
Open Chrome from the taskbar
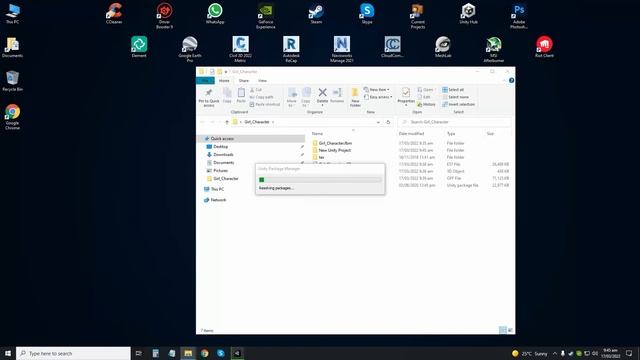[x=204, y=353]
